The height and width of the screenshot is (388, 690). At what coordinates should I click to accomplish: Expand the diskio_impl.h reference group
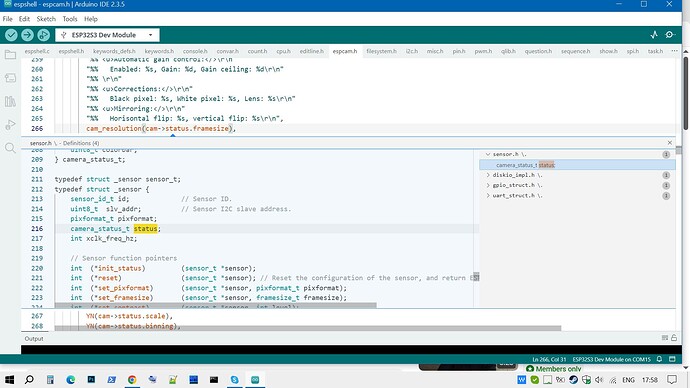click(488, 175)
